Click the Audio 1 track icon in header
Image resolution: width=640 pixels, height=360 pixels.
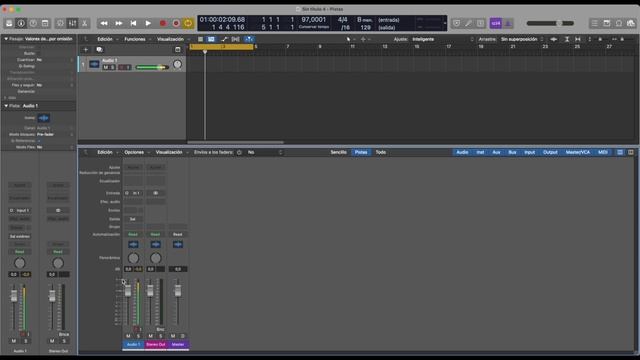(x=94, y=64)
